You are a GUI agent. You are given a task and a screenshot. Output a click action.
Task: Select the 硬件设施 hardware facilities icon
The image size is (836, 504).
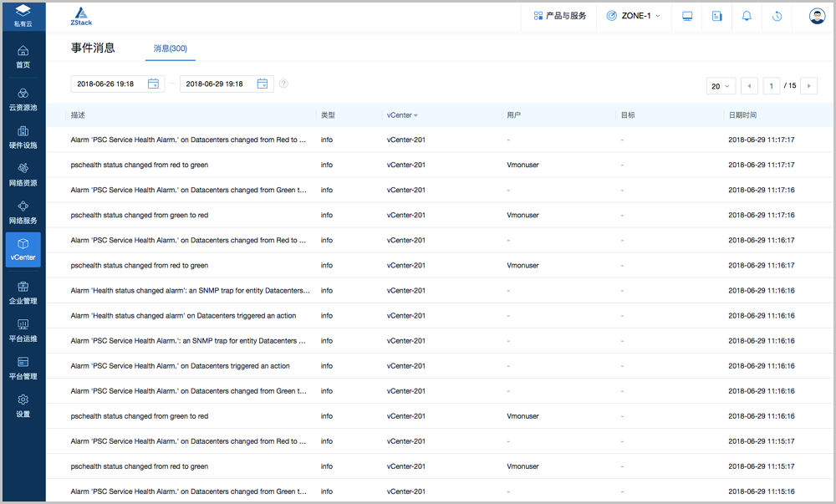point(23,131)
